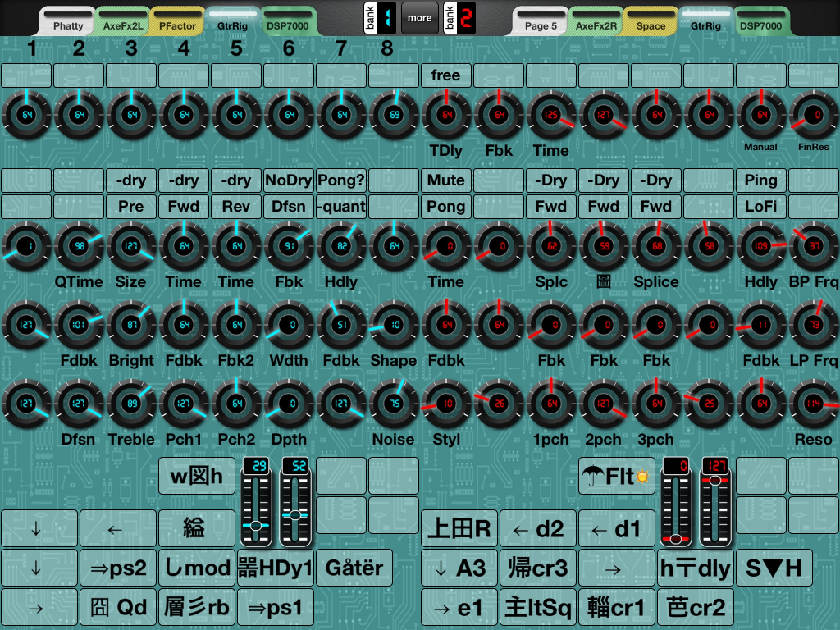Toggle the Dfsn button
Viewport: 840px width, 630px height.
pos(288,206)
